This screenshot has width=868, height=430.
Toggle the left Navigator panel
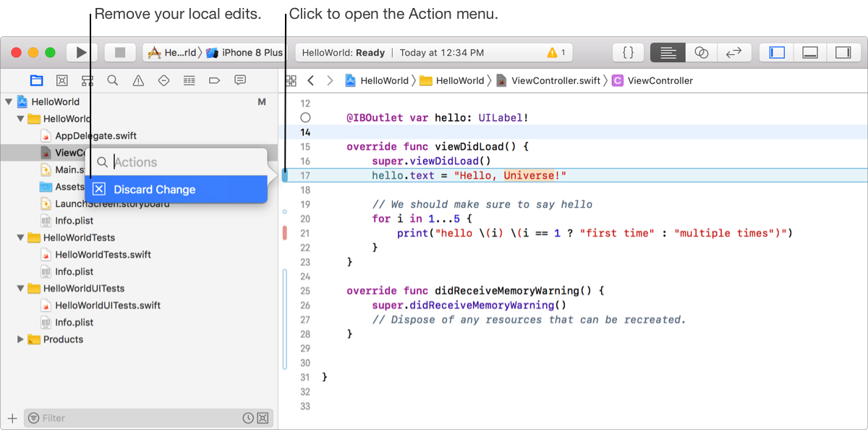pyautogui.click(x=777, y=53)
